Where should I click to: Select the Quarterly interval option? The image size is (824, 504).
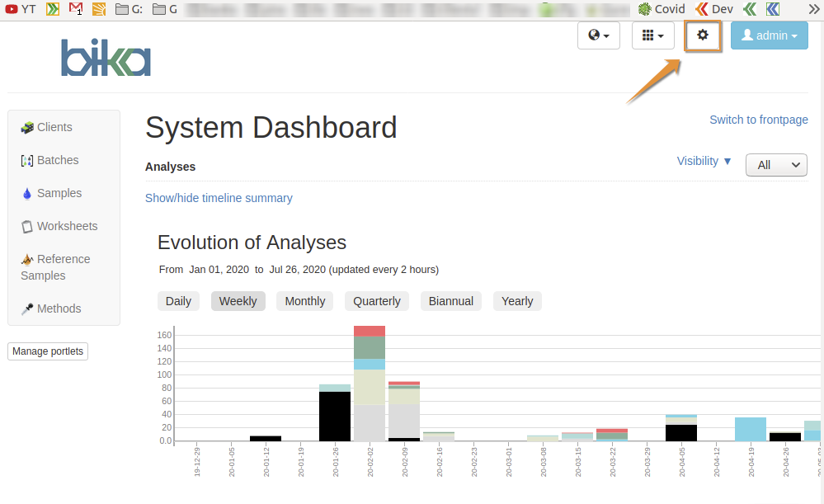377,301
